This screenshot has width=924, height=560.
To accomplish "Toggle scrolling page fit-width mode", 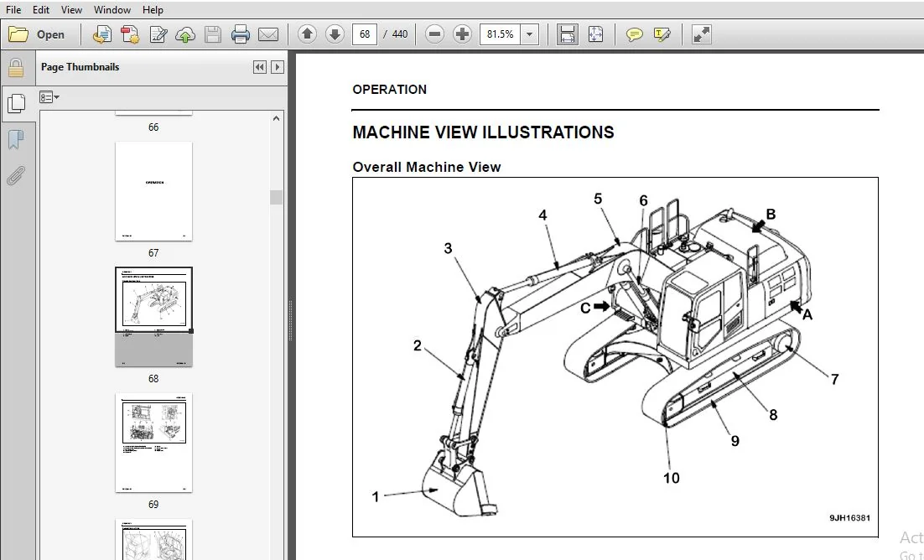I will point(568,34).
